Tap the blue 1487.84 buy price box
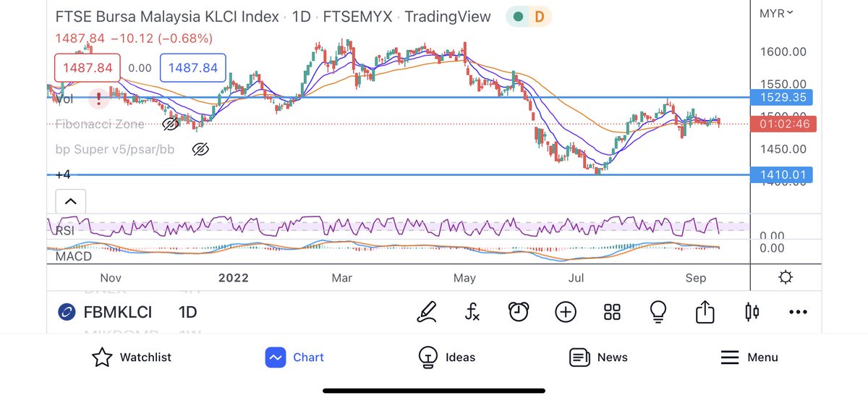The height and width of the screenshot is (401, 868). (193, 68)
